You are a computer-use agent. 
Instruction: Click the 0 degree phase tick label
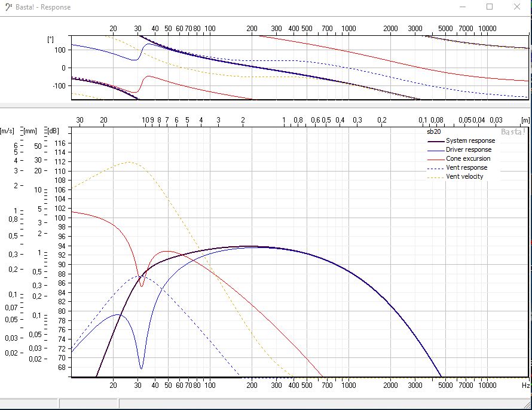tap(64, 68)
